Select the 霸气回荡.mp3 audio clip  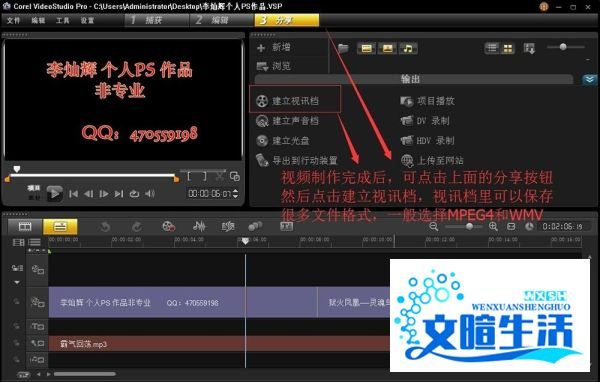[219, 344]
